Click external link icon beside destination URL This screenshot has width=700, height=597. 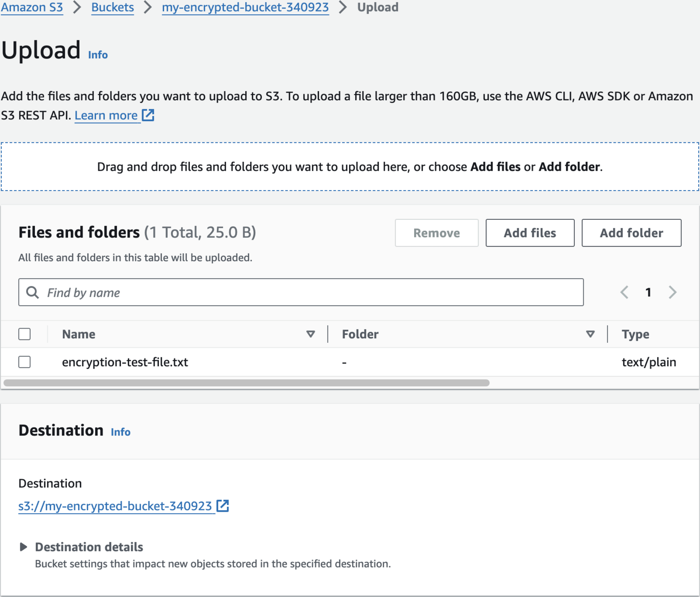pyautogui.click(x=223, y=506)
